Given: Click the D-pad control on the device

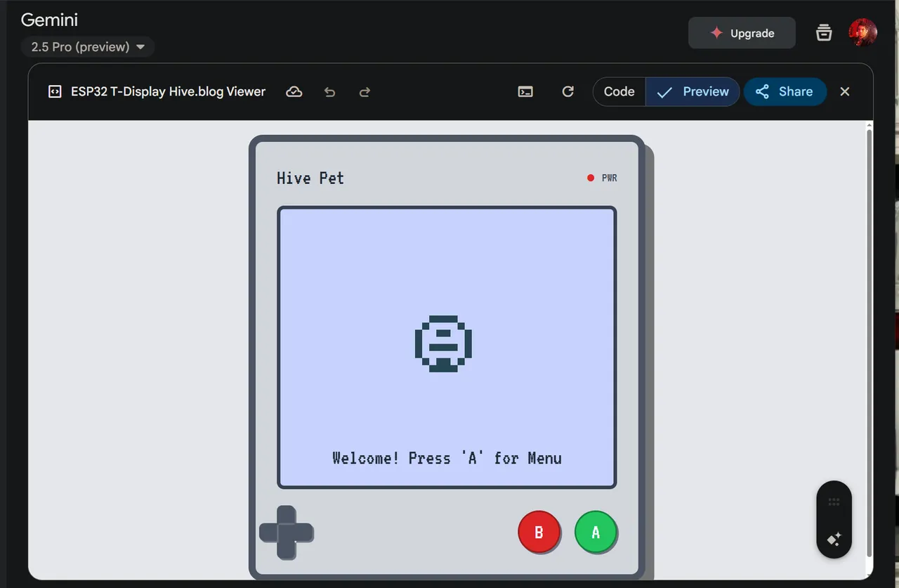Looking at the screenshot, I should click(x=287, y=533).
